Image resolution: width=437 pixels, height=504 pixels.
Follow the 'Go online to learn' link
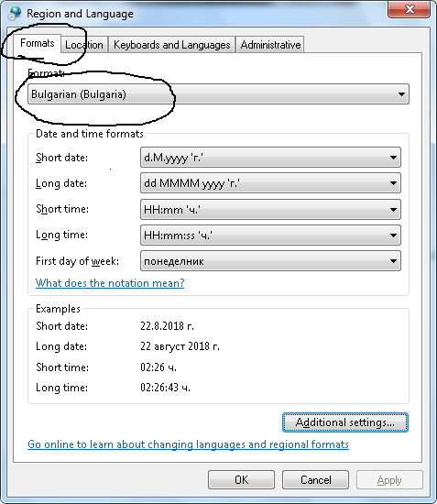189,444
